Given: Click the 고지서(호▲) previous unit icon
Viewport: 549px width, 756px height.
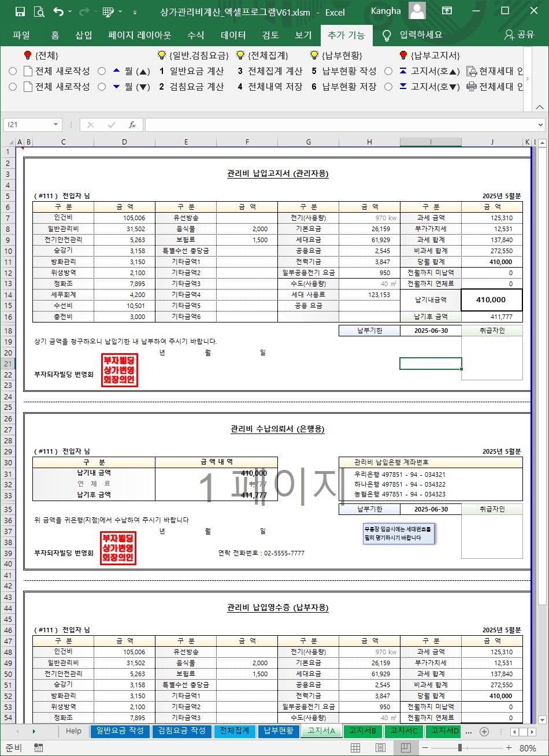Looking at the screenshot, I should coord(403,71).
